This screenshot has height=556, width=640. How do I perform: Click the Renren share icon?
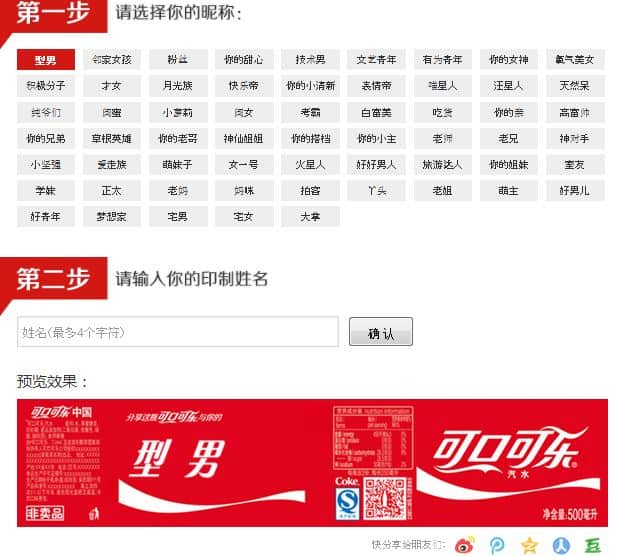[x=561, y=545]
